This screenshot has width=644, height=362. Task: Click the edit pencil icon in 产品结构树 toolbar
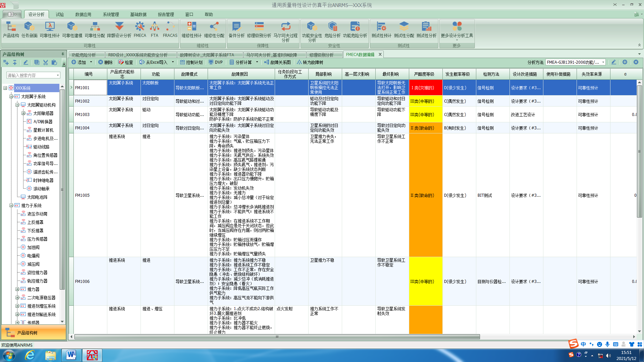[x=25, y=62]
